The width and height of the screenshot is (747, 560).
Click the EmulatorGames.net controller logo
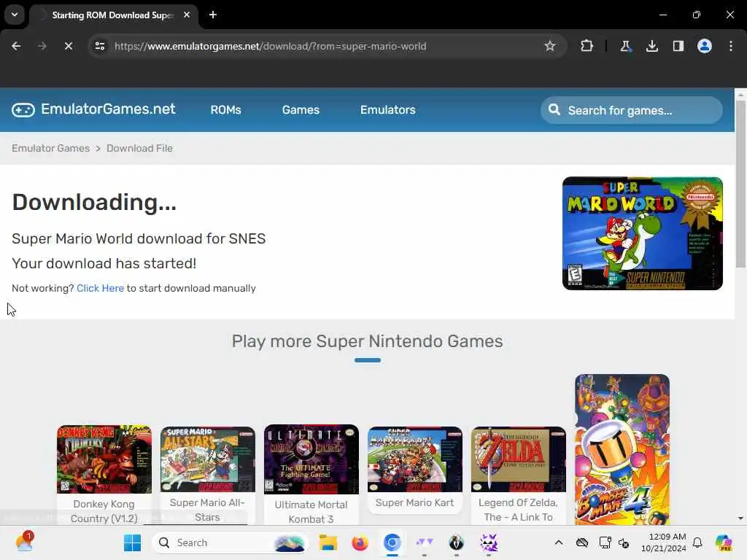click(23, 110)
